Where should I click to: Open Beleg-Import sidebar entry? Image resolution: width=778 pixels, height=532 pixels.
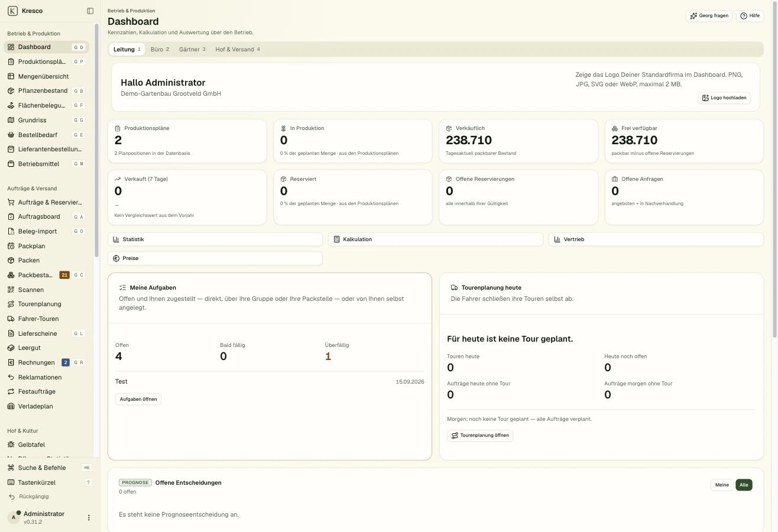point(46,231)
